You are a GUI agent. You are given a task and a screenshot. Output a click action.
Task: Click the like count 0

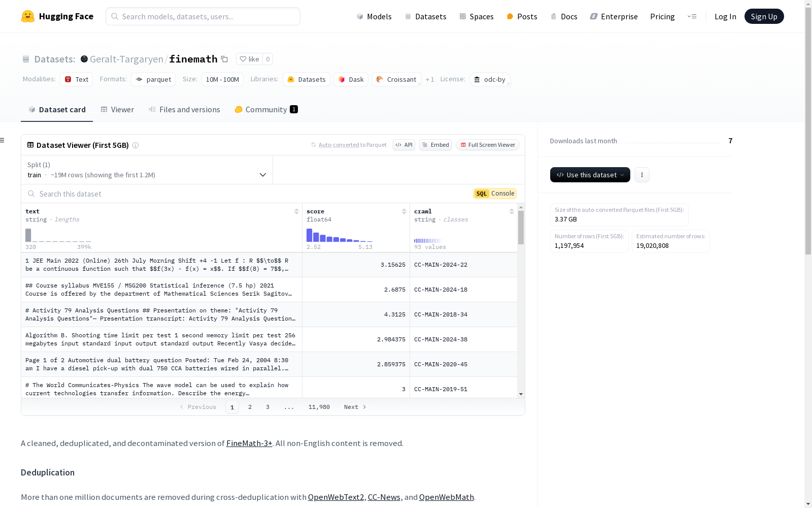click(x=268, y=59)
